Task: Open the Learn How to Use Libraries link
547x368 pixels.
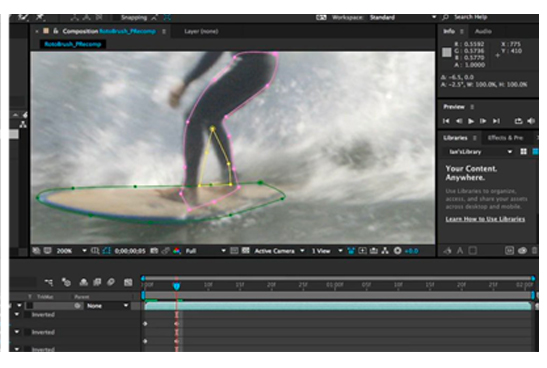Action: [485, 219]
